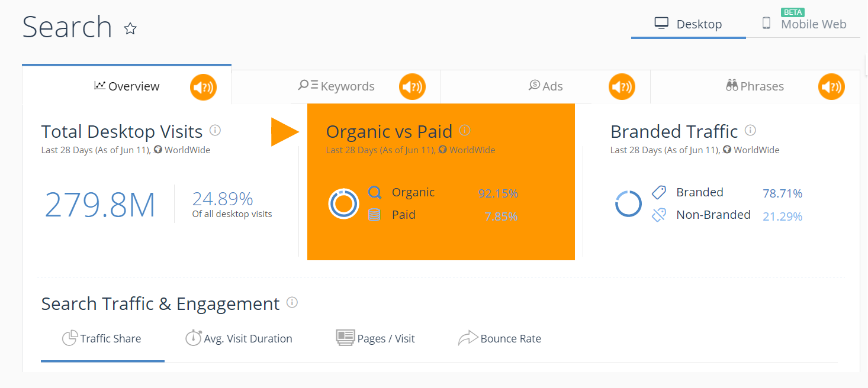The image size is (868, 388).
Task: Open info icon next to Organic vs Paid
Action: (x=465, y=130)
